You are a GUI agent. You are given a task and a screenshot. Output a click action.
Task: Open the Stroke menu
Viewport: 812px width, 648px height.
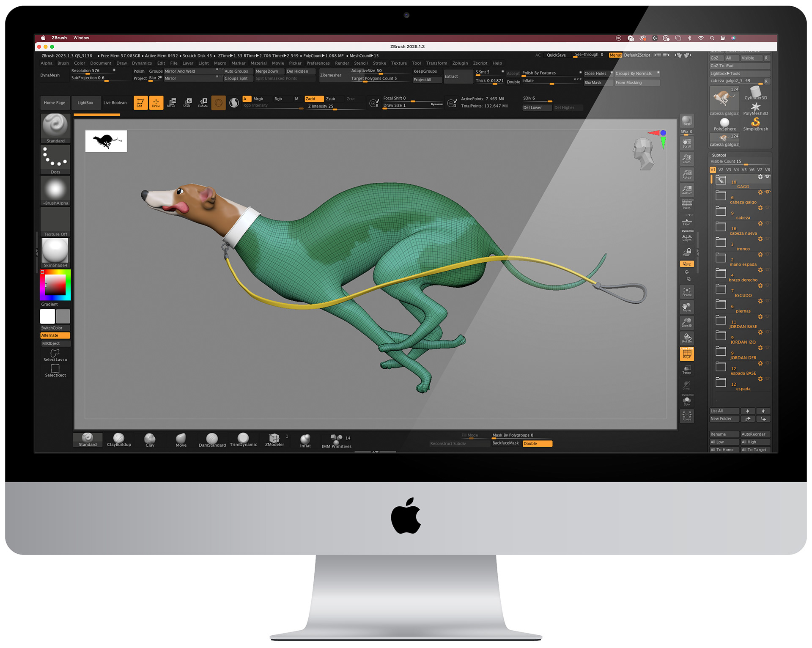click(379, 63)
